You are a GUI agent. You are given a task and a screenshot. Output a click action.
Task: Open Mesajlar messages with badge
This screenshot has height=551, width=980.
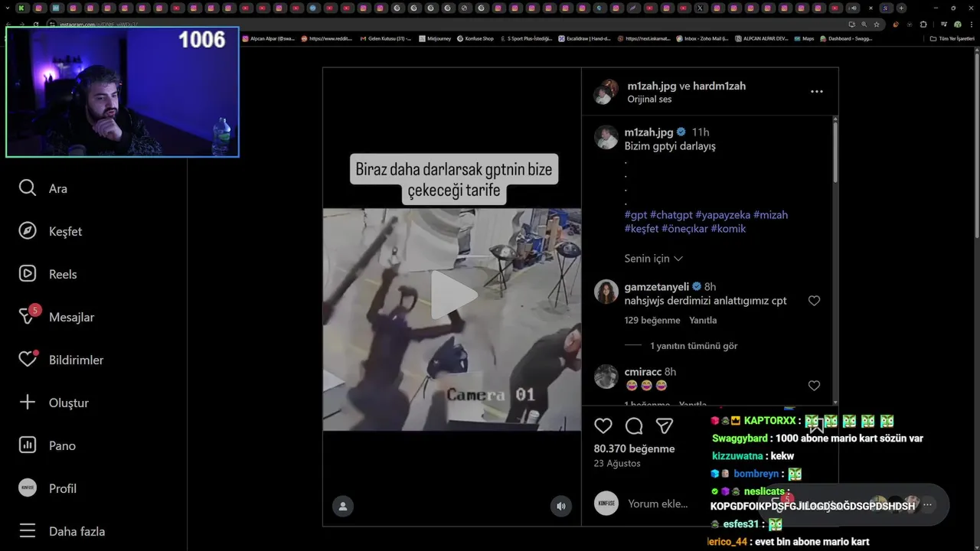(x=57, y=315)
